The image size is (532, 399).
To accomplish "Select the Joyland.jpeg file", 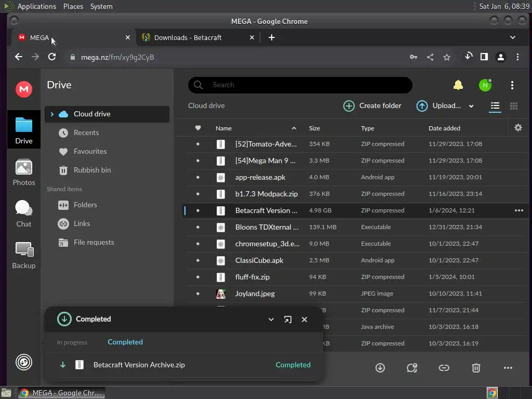I will click(x=356, y=294).
